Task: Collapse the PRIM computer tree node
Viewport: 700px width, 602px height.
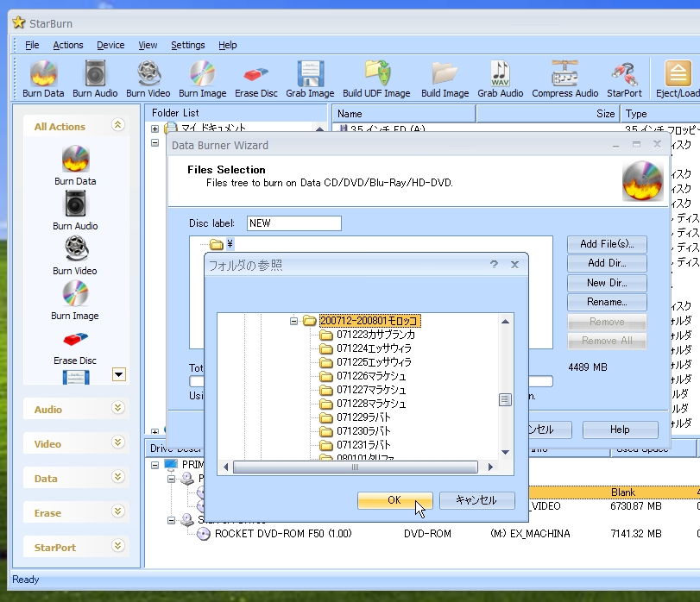Action: 155,465
